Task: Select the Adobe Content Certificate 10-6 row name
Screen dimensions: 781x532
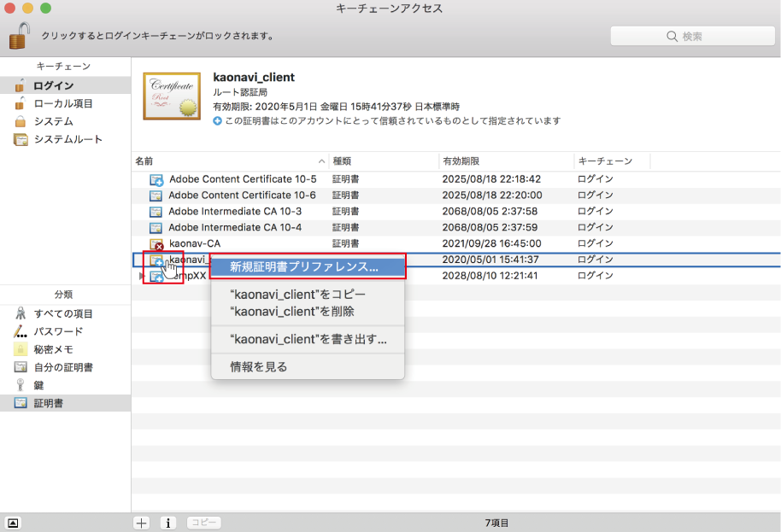Action: [x=242, y=195]
